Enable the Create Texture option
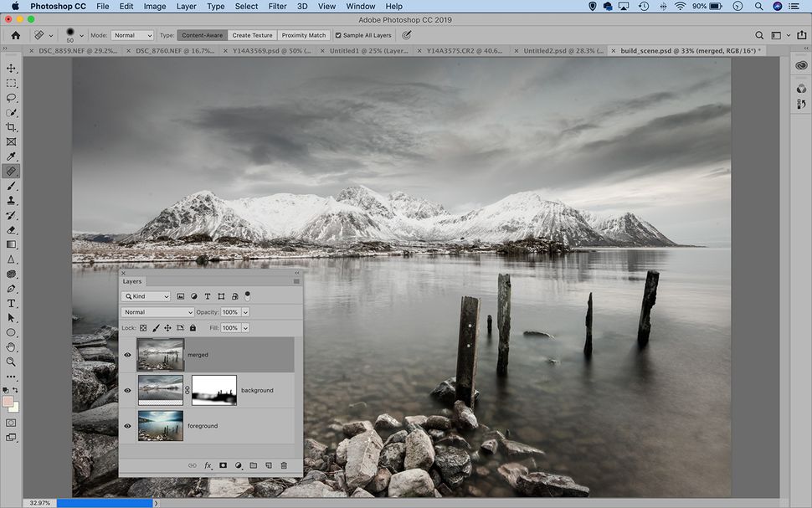This screenshot has width=812, height=508. click(x=252, y=35)
